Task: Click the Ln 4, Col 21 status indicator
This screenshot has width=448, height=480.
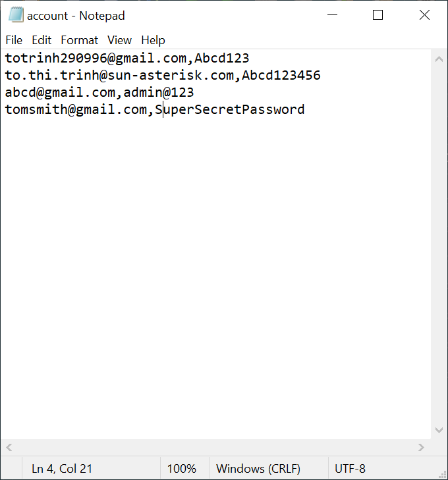Action: pos(62,469)
